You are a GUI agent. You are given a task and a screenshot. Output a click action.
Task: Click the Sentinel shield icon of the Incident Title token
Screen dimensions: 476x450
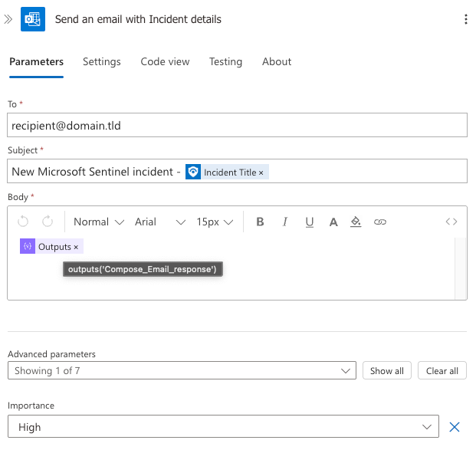click(193, 172)
